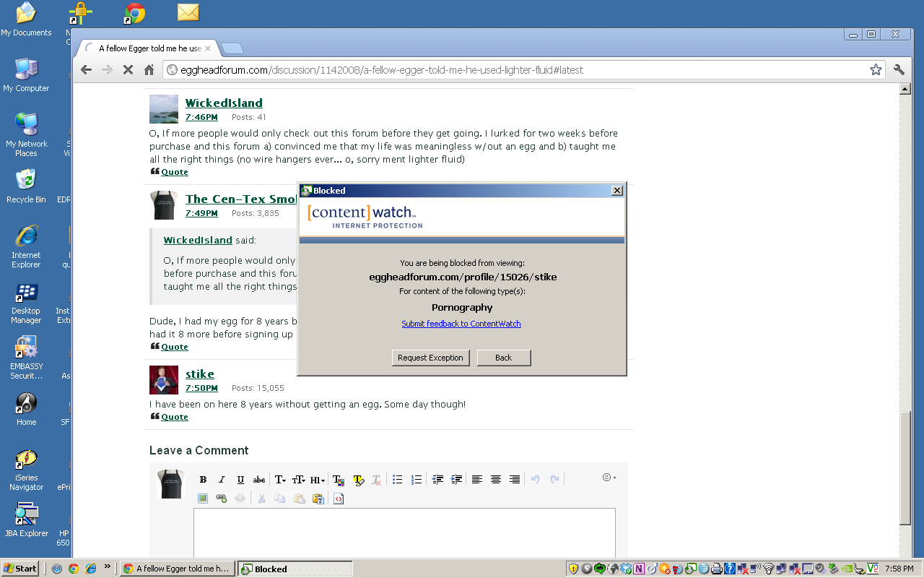The width and height of the screenshot is (924, 578).
Task: Click the unlink icon
Action: pos(240,499)
